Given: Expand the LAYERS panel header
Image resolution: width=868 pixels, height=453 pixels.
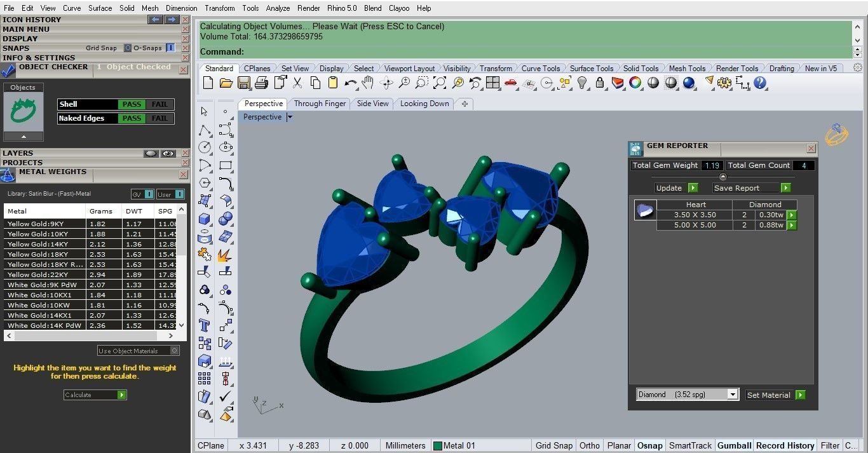Looking at the screenshot, I should click(x=18, y=153).
